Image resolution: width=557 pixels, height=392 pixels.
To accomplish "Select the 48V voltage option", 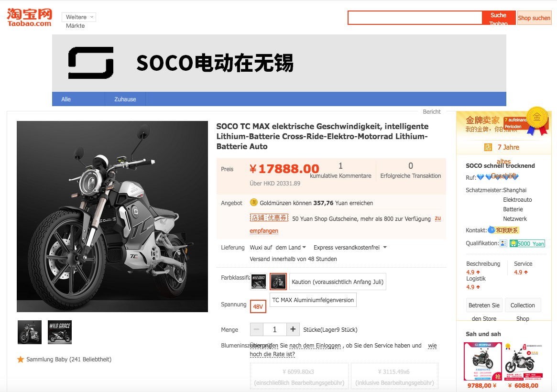I will [258, 306].
